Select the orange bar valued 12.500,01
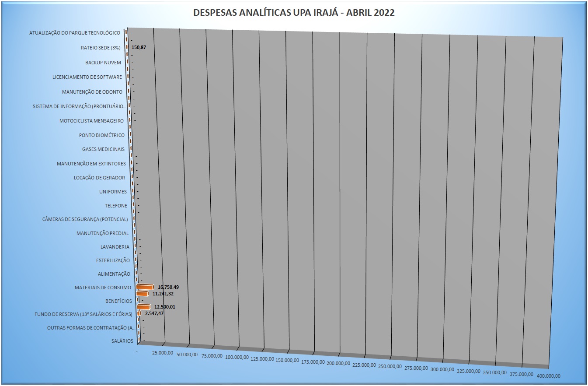The height and width of the screenshot is (386, 588). (x=144, y=306)
